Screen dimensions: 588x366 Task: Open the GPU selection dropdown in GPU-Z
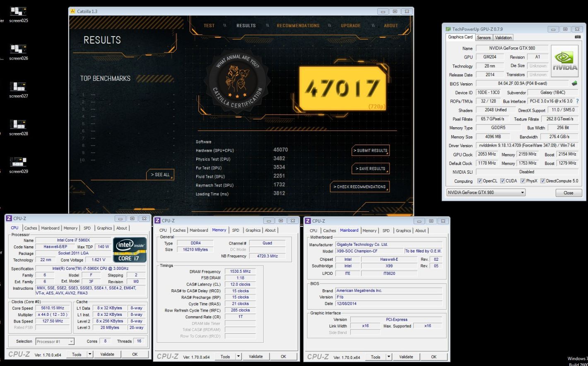pos(486,192)
